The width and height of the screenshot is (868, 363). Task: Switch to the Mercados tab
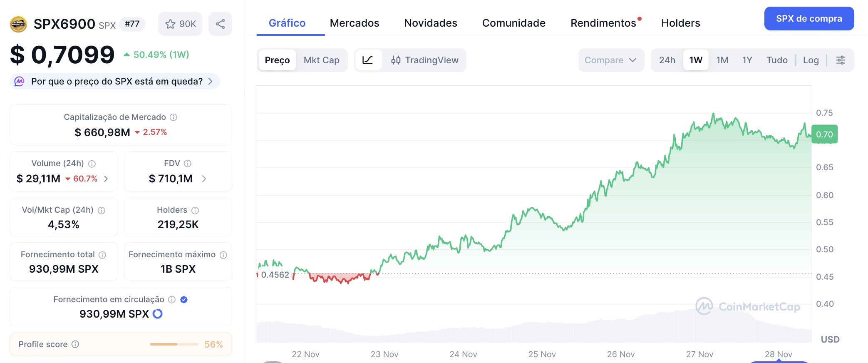tap(354, 23)
